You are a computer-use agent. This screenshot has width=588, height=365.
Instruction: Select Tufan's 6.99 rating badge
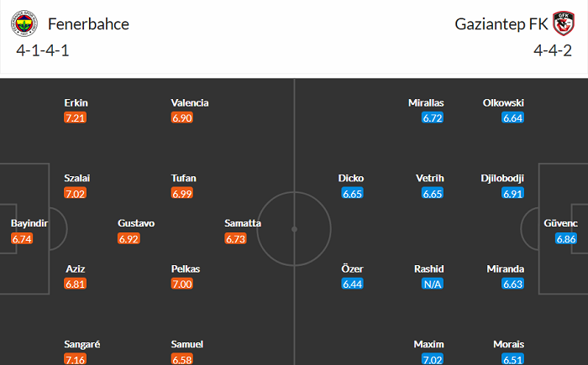[x=182, y=194]
